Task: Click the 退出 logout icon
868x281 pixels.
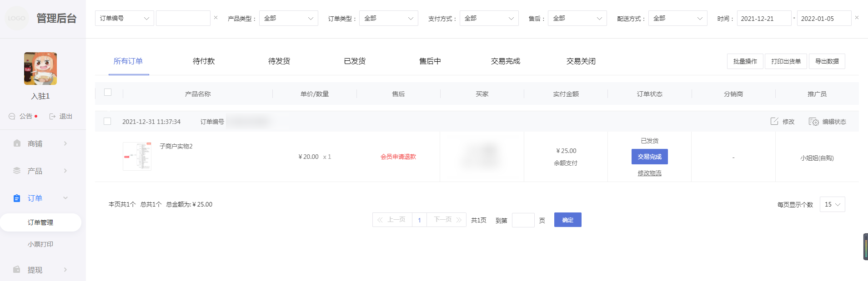Action: click(52, 116)
